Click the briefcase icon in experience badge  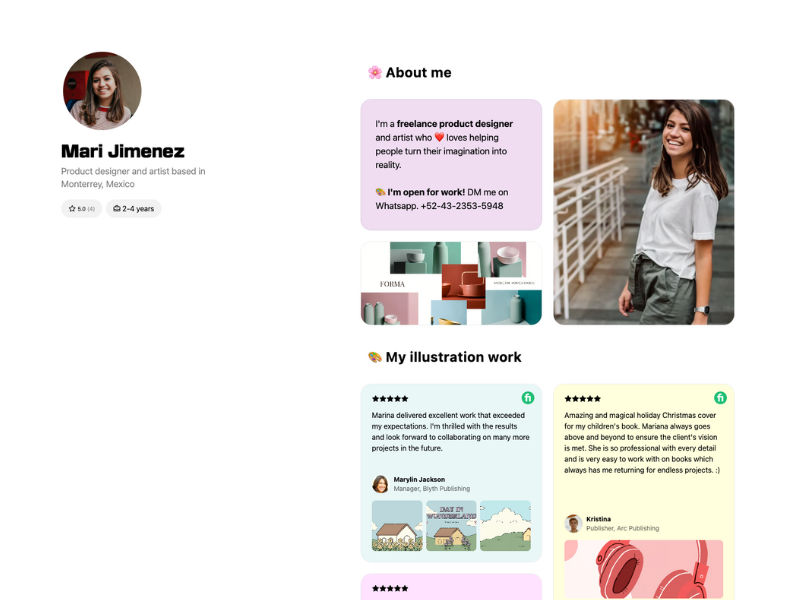(117, 209)
